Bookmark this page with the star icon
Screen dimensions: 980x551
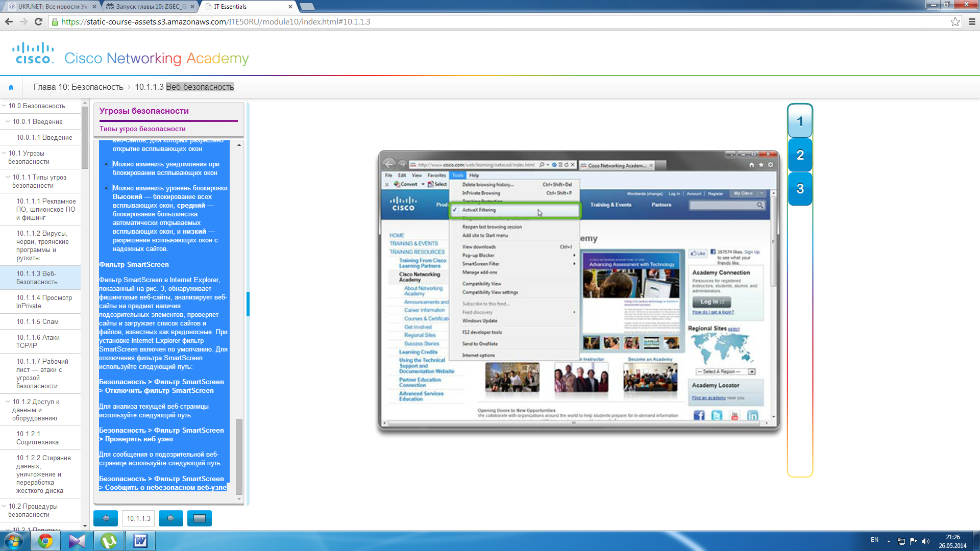click(x=955, y=22)
